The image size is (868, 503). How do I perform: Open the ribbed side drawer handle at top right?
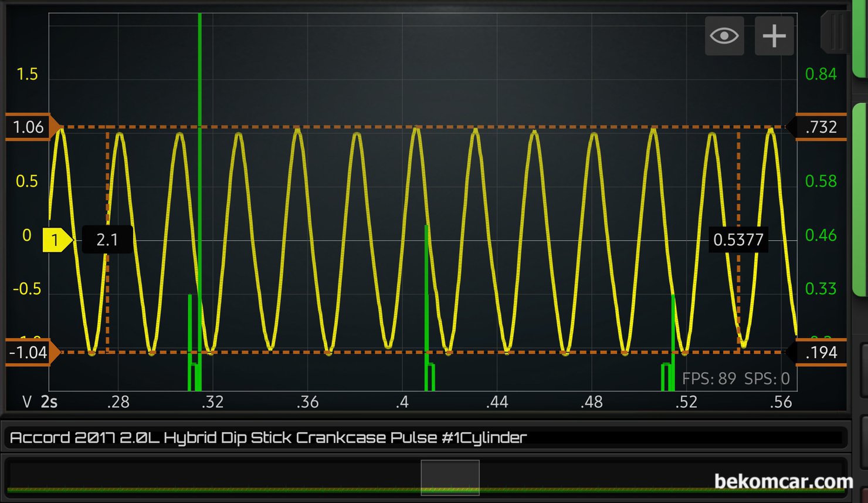tap(836, 32)
